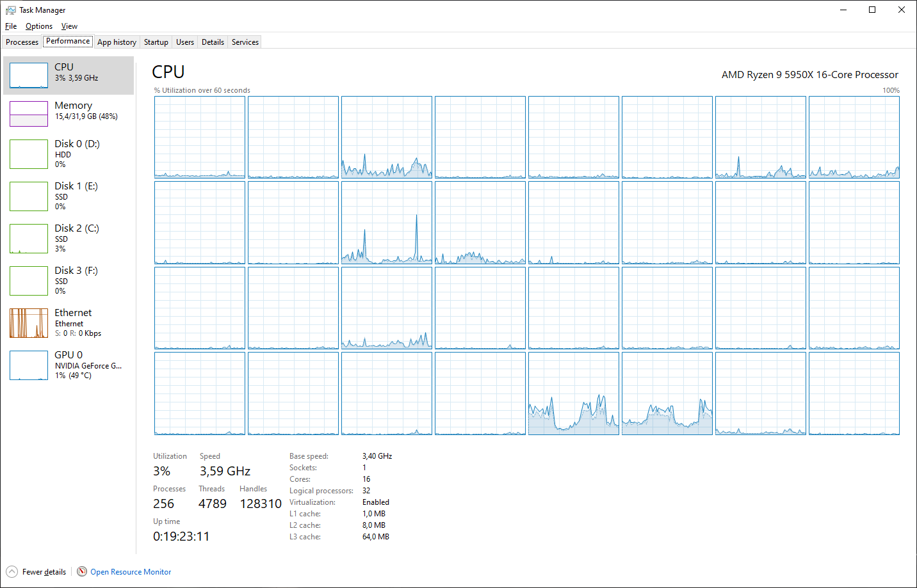Select Disk 3 (F:) SSD graph

click(29, 281)
